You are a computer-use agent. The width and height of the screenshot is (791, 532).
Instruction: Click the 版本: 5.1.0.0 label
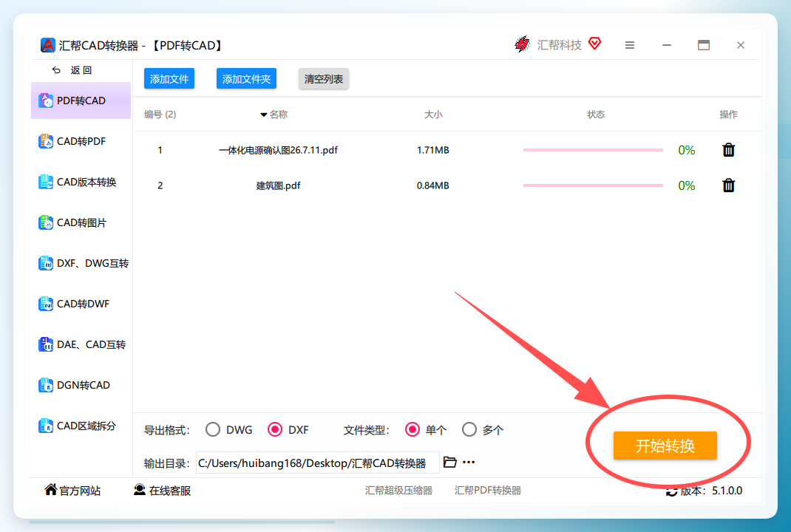point(711,491)
